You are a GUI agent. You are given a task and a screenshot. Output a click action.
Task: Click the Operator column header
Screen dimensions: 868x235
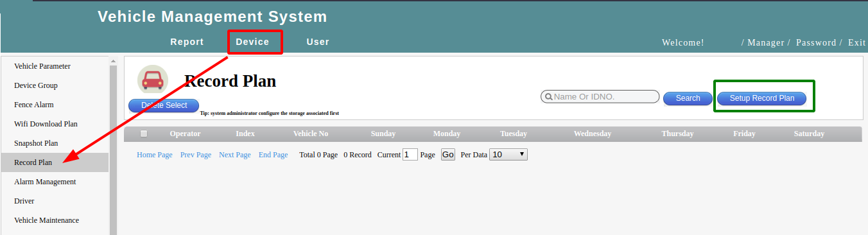185,134
